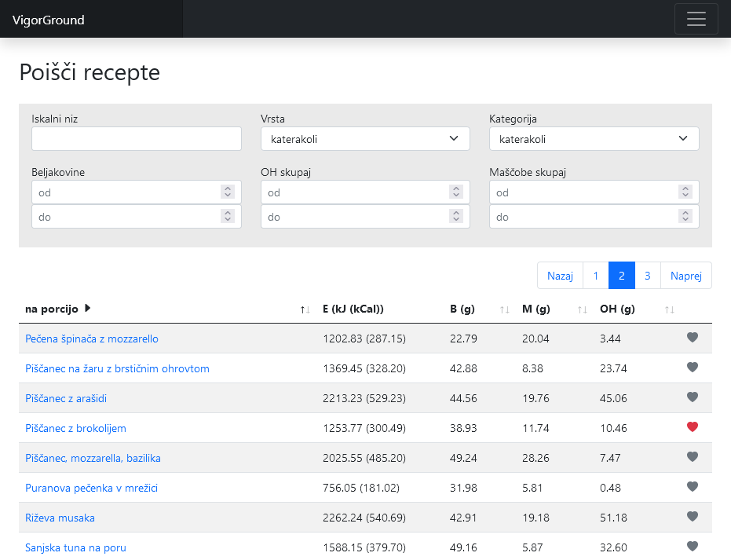
Task: Expand the na porcijo triangle toggle
Action: [88, 309]
